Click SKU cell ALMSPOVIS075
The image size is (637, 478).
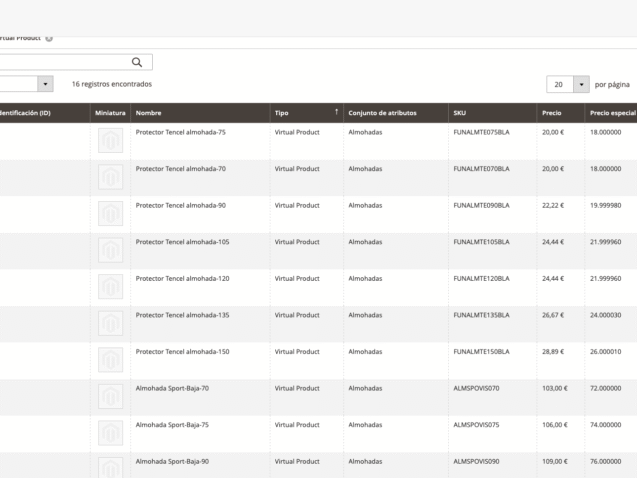(476, 425)
